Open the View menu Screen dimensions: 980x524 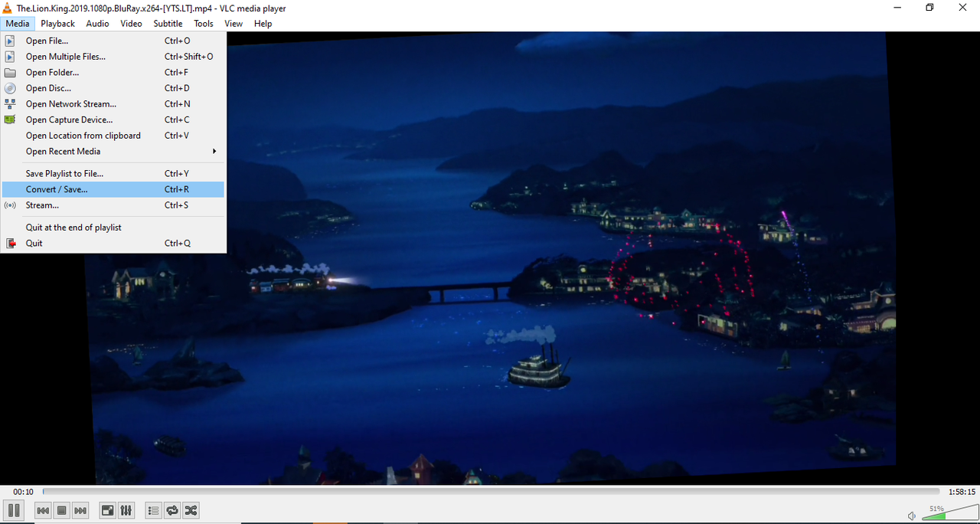(234, 24)
